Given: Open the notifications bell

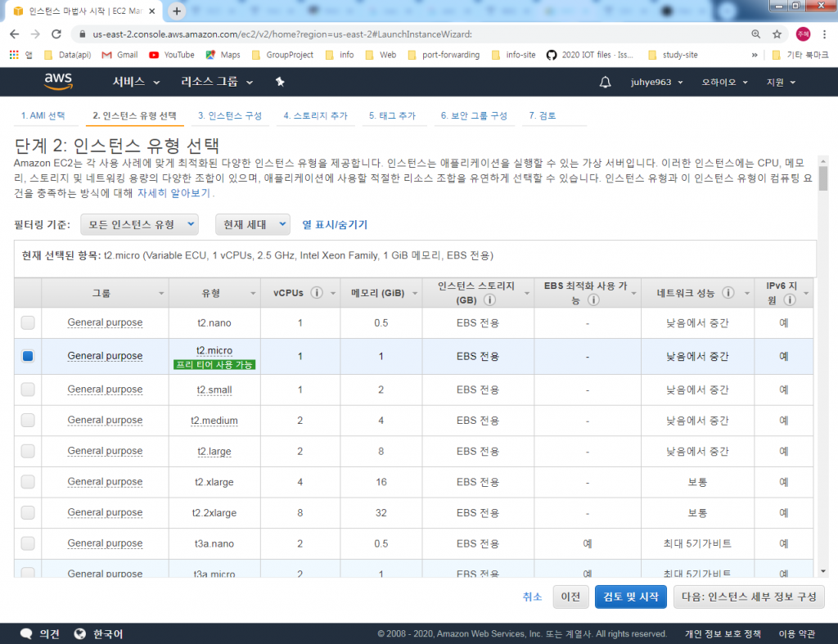Looking at the screenshot, I should pos(605,83).
